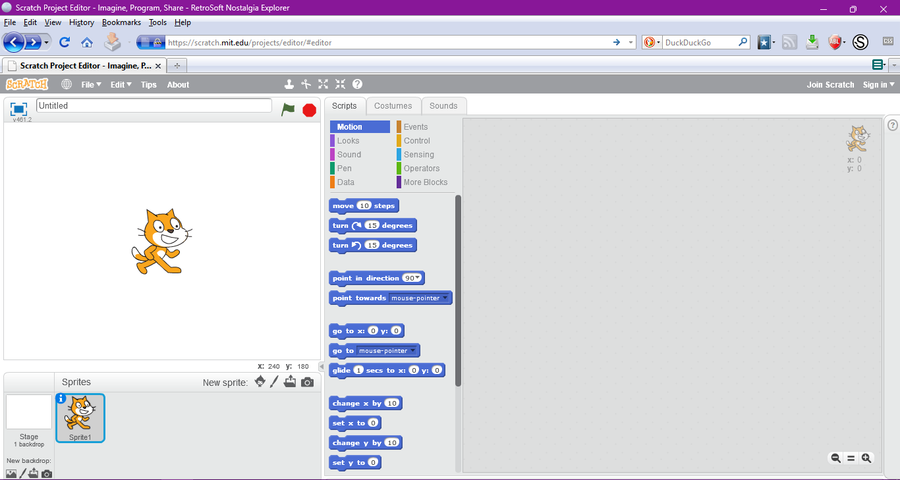900x480 pixels.
Task: Click the Block help question tool
Action: coord(357,84)
